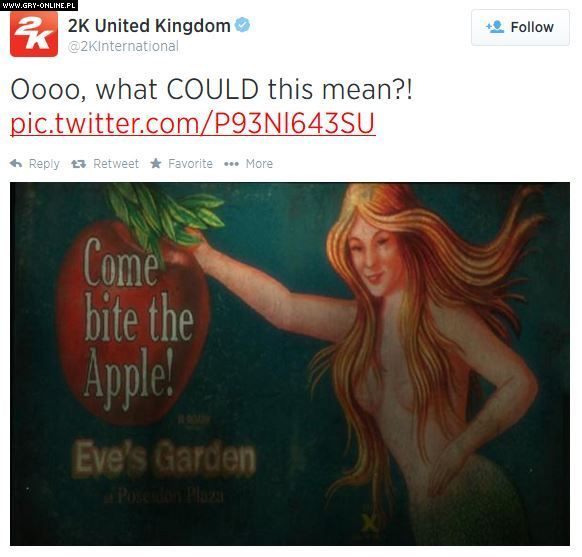
Task: Click the 'Come bite the Apple!' red apple
Action: click(133, 323)
